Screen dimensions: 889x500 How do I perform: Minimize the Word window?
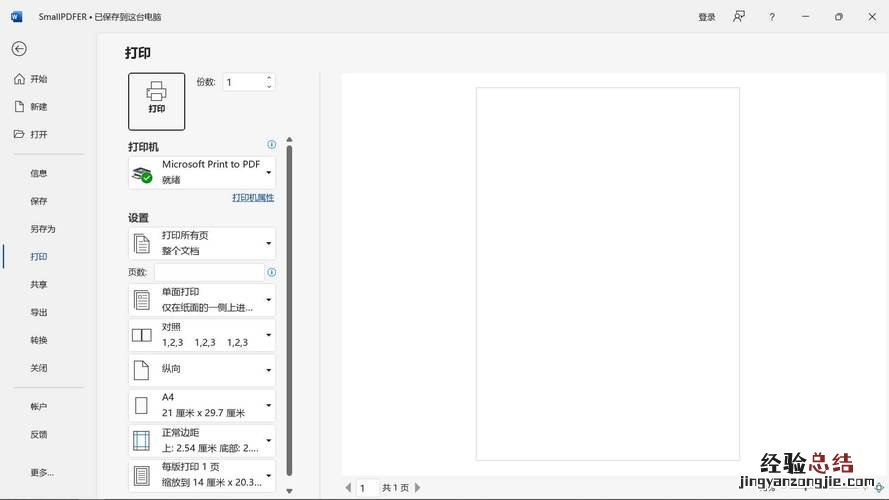click(805, 17)
